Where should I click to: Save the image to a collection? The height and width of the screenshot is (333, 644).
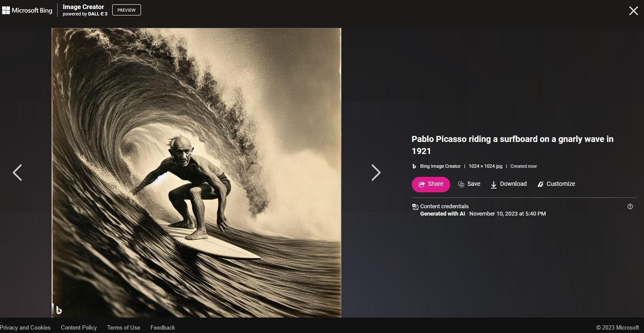pyautogui.click(x=469, y=184)
